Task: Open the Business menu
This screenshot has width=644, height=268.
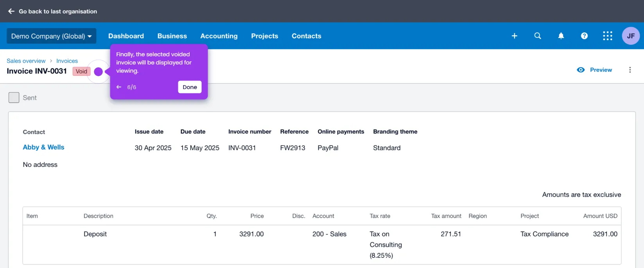Action: [172, 36]
